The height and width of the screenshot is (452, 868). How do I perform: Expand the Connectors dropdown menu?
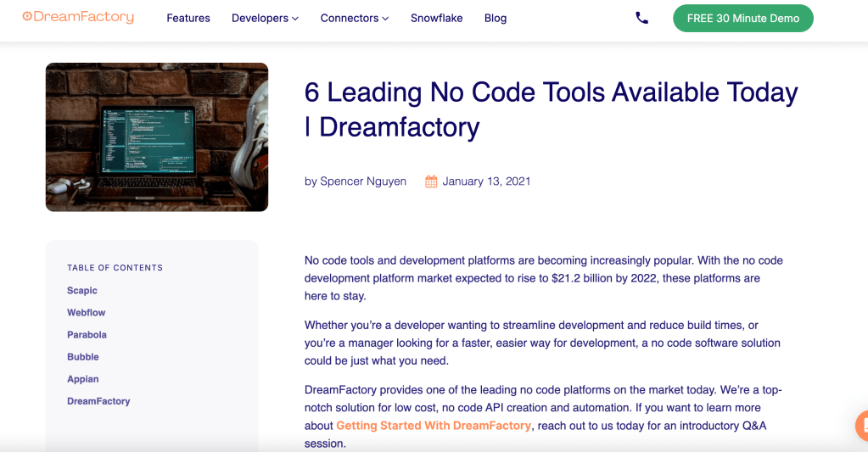(354, 18)
